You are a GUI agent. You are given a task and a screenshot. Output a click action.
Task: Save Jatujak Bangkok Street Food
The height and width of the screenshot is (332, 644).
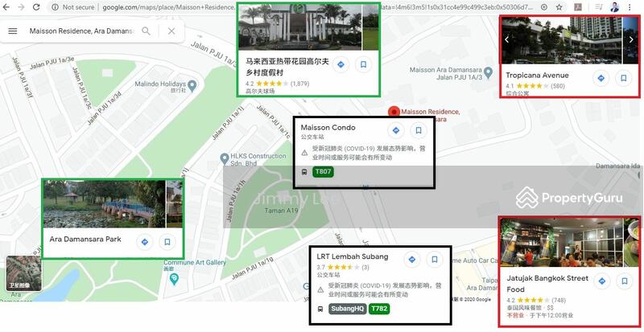coord(625,281)
